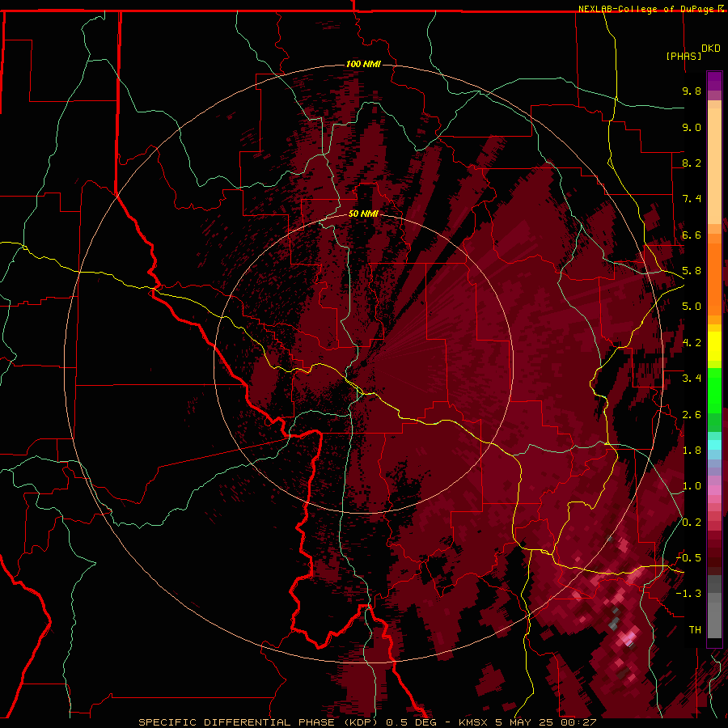Select the cyan segment of the color bar

coord(714,444)
